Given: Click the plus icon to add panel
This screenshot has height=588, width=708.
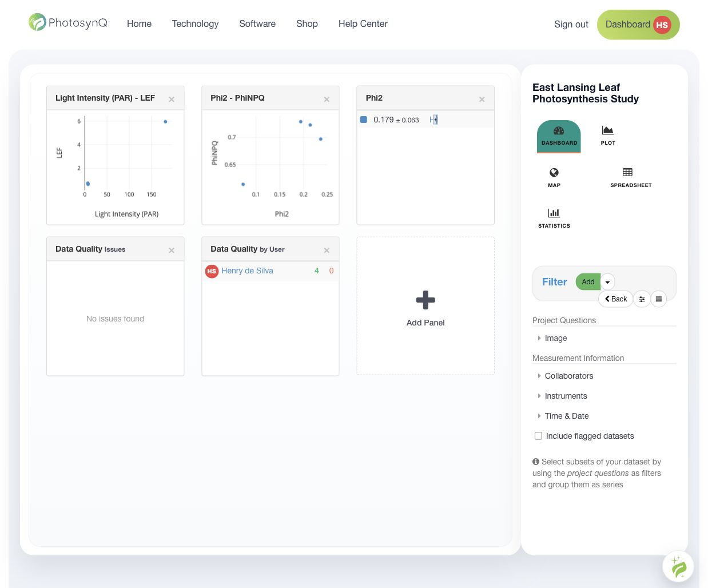Looking at the screenshot, I should (425, 300).
